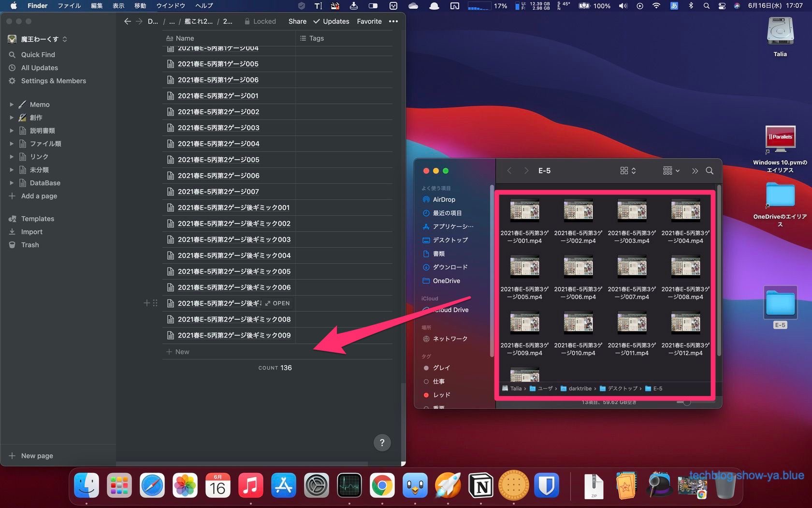This screenshot has width=812, height=508.
Task: Open the 表示 menu in menu bar
Action: 118,6
